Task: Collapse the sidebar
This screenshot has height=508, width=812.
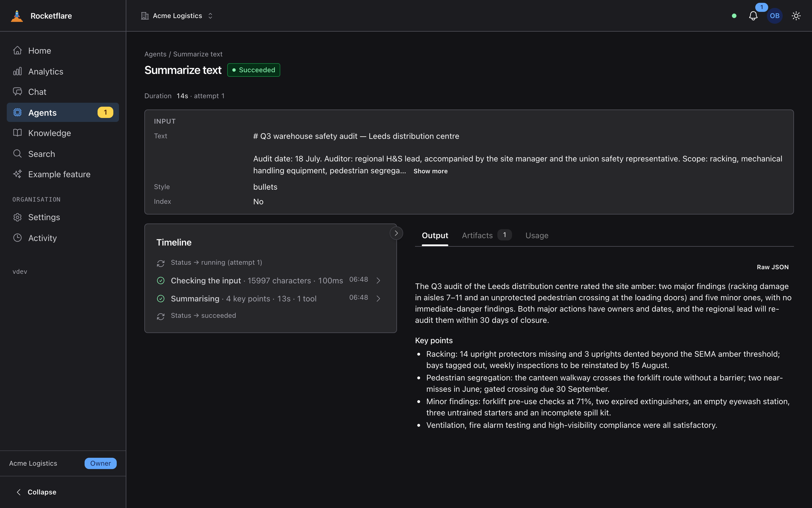Action: pyautogui.click(x=36, y=492)
